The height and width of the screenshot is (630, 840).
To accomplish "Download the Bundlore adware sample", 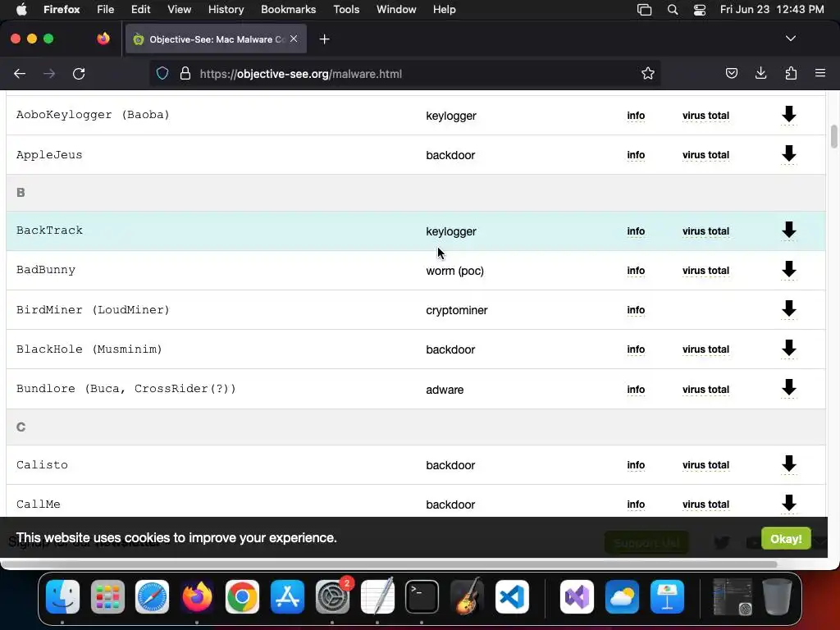I will (788, 388).
